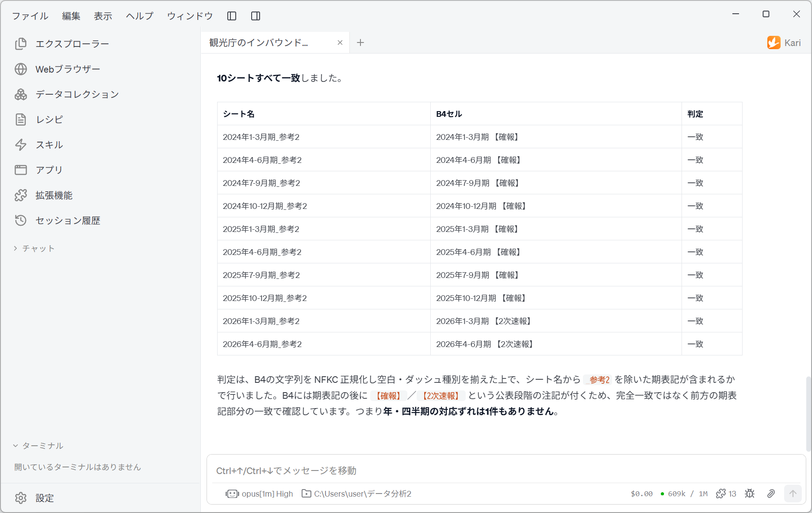The width and height of the screenshot is (812, 513).
Task: Click the 10シートすべて一致 heading text
Action: (x=259, y=78)
